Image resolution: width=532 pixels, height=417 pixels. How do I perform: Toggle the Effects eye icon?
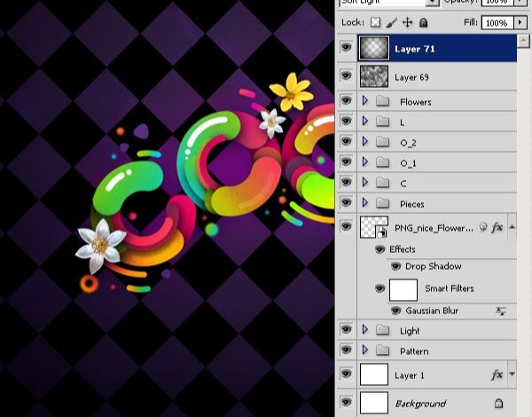click(379, 249)
